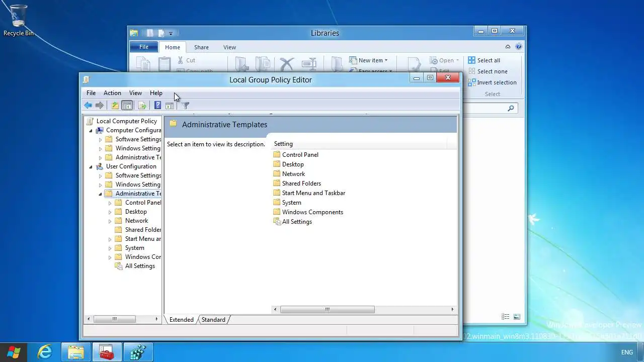Open the View menu in Group Policy Editor
This screenshot has width=644, height=362.
tap(135, 93)
